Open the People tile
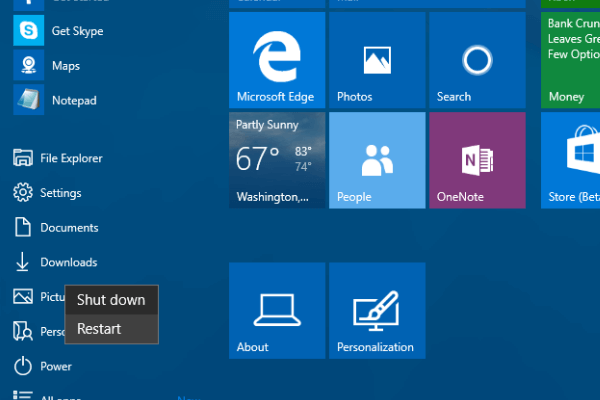The image size is (600, 400). [x=377, y=160]
